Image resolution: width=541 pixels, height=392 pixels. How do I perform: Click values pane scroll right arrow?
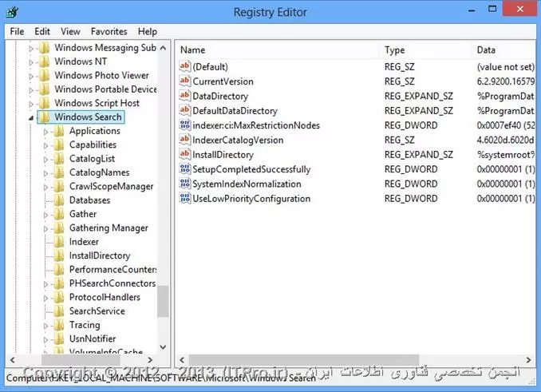point(528,360)
